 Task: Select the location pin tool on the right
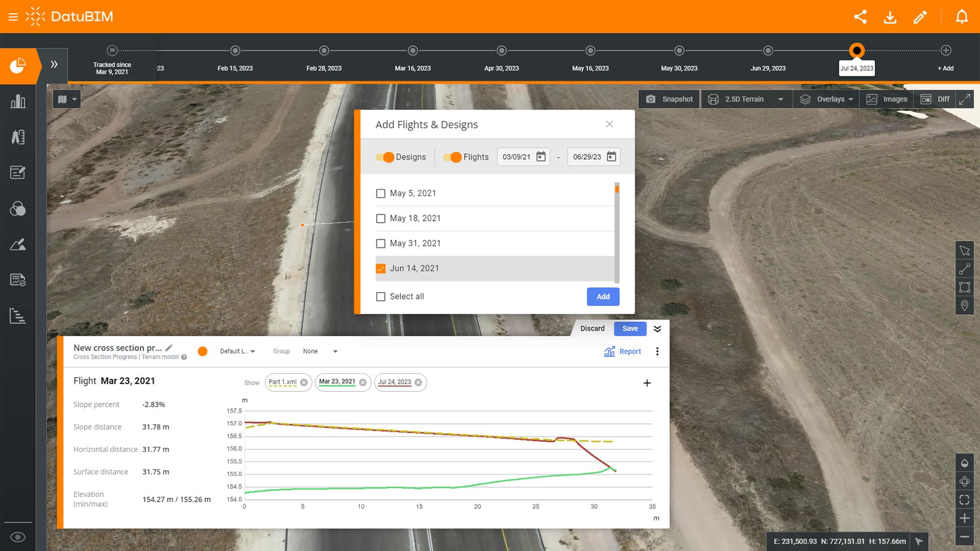[x=965, y=306]
